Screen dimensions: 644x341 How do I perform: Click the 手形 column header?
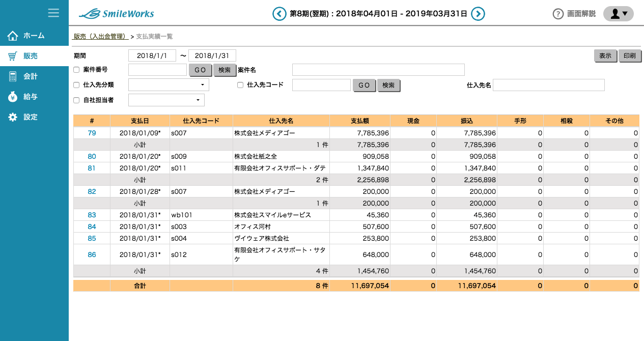[x=520, y=121]
